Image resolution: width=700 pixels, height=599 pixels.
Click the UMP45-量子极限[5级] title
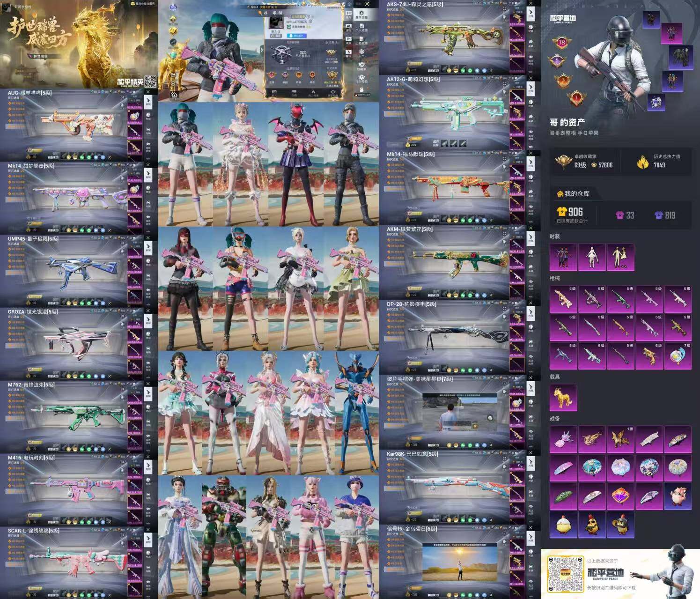(33, 239)
